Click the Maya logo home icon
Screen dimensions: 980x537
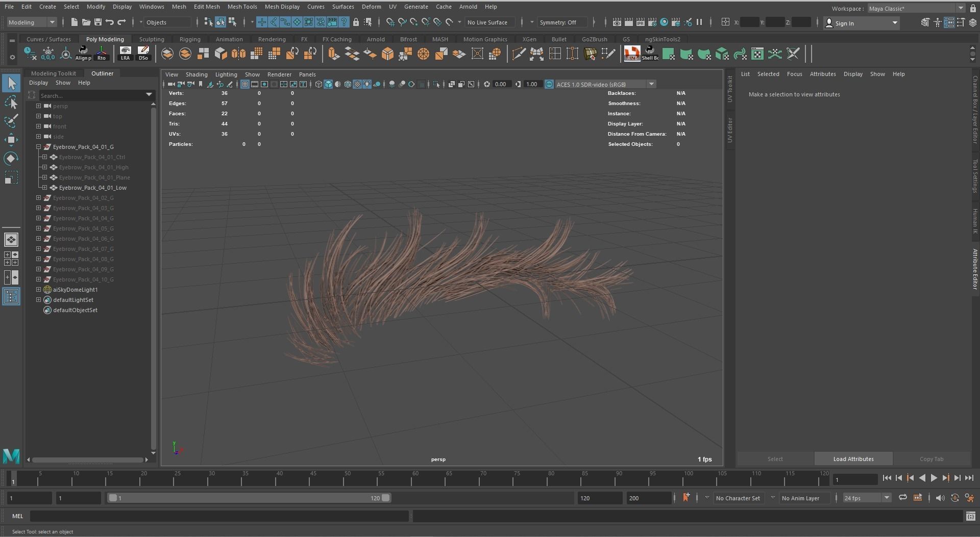[11, 455]
